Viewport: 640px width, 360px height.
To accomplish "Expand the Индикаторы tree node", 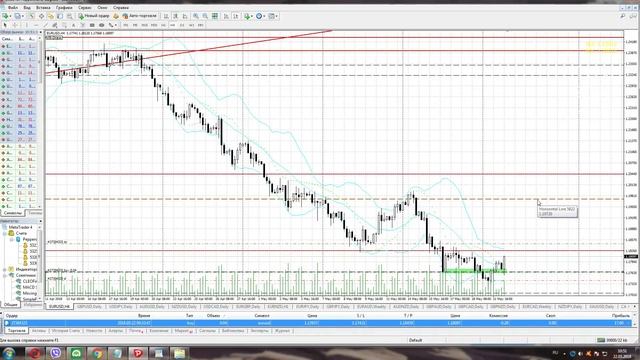I will tap(5, 269).
